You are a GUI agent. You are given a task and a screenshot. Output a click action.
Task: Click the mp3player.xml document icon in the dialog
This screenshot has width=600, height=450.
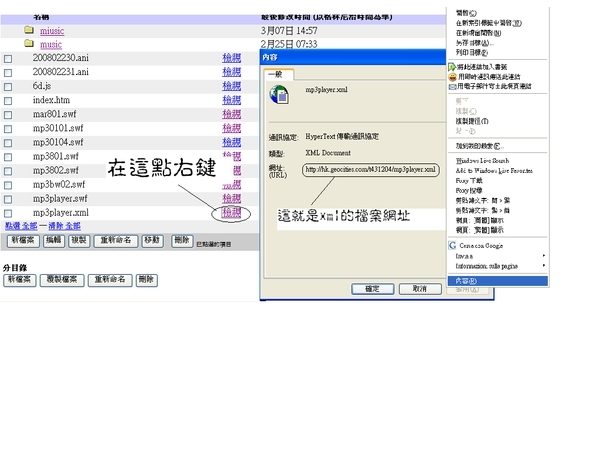(x=279, y=95)
